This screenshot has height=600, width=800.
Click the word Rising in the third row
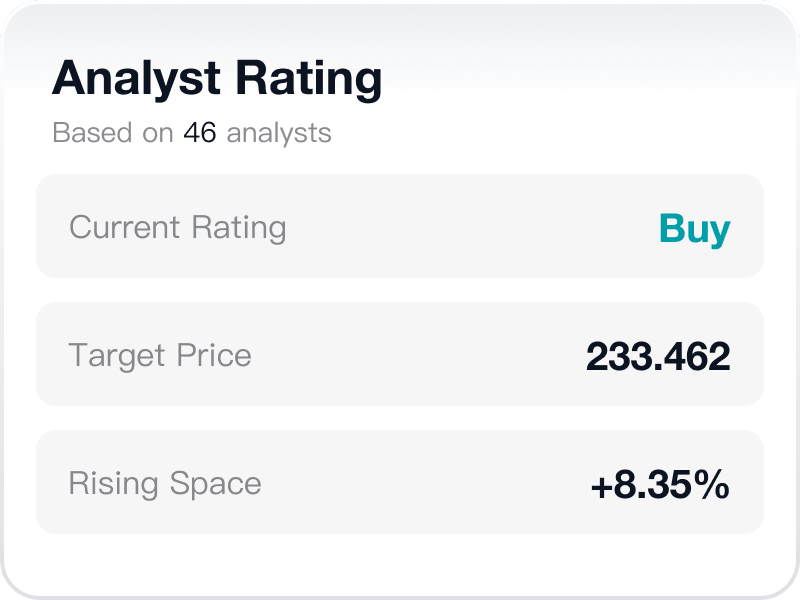[x=113, y=484]
